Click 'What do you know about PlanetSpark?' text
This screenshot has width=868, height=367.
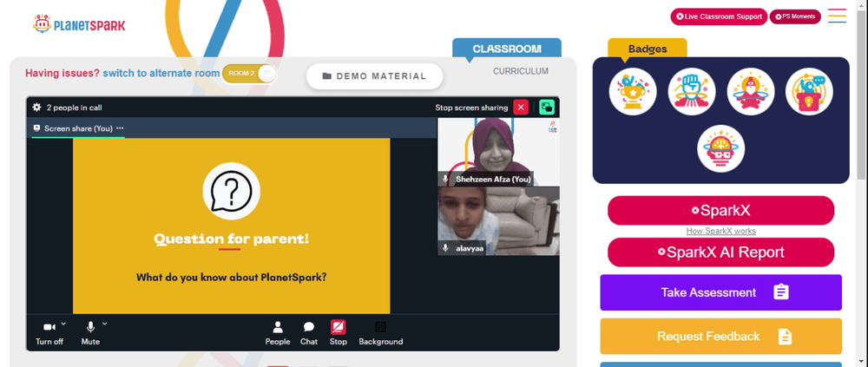[x=232, y=278]
